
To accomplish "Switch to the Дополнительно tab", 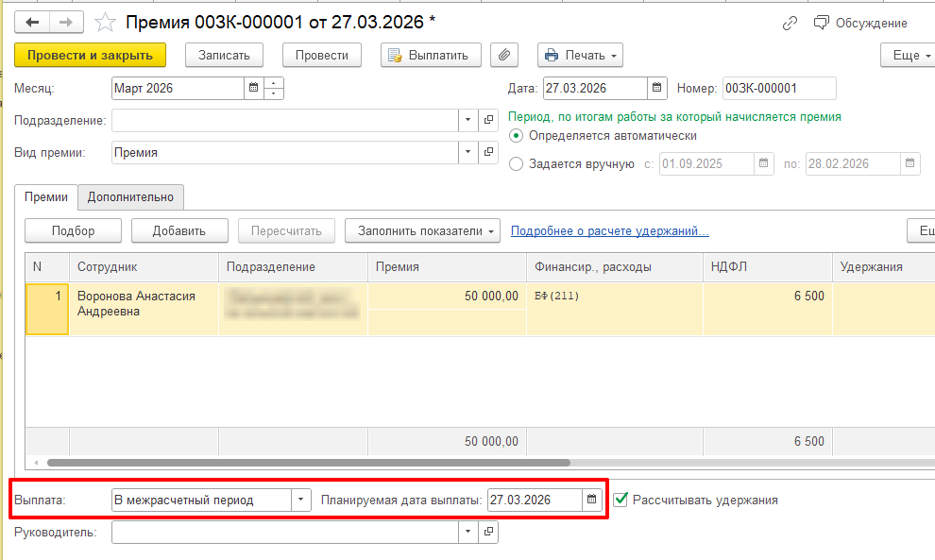I will tap(130, 197).
